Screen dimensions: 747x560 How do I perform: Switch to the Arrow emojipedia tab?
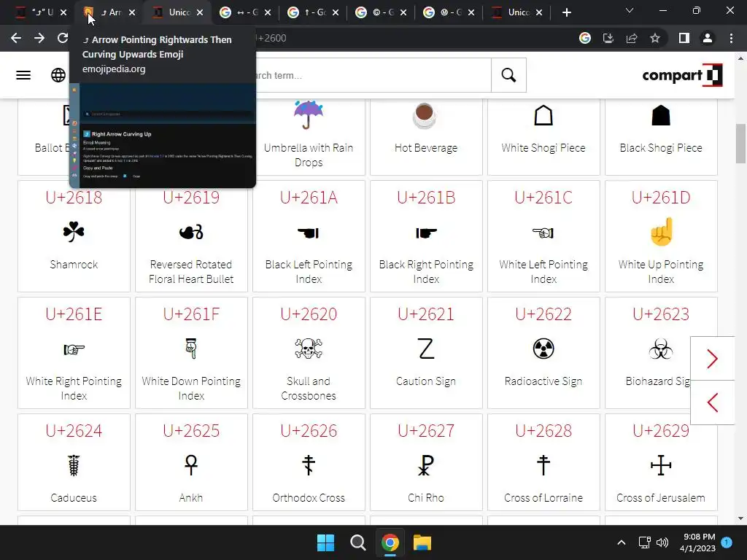tap(110, 12)
